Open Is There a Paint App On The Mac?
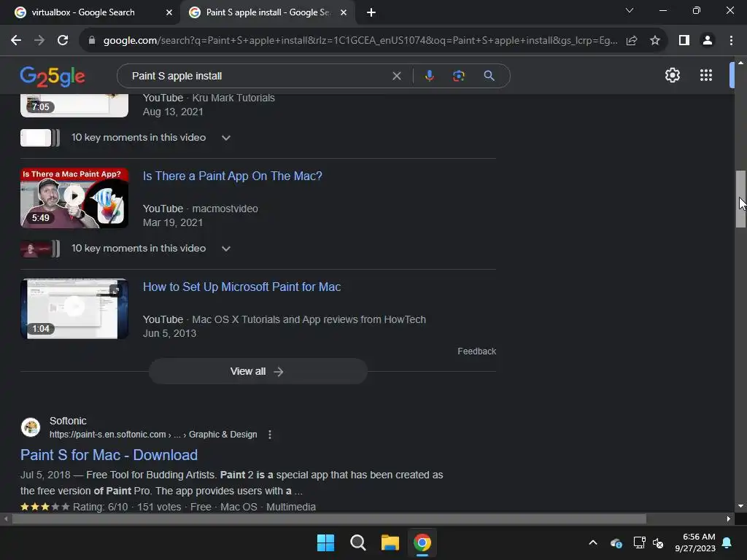 pos(233,176)
